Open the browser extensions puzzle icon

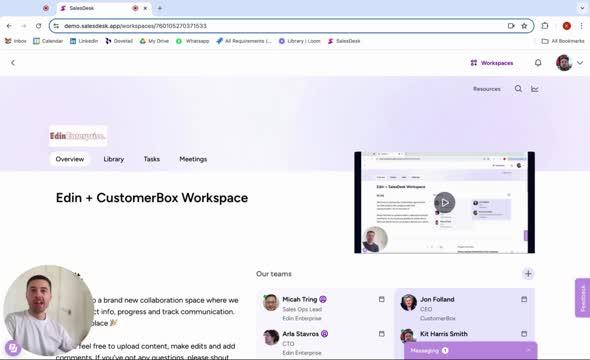pos(544,26)
